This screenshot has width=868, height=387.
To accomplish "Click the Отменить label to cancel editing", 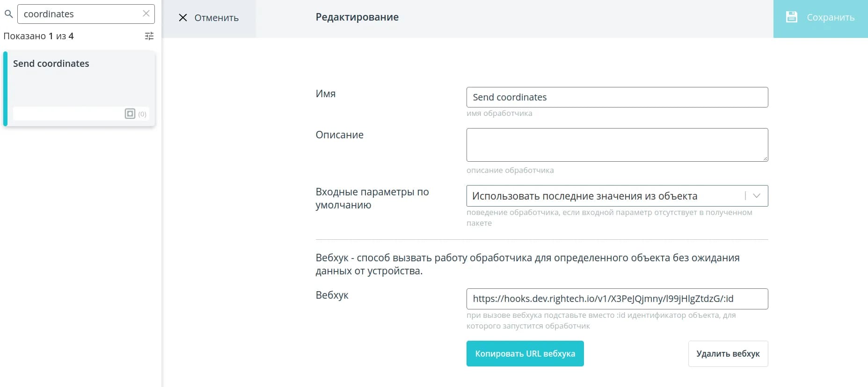I will click(216, 18).
